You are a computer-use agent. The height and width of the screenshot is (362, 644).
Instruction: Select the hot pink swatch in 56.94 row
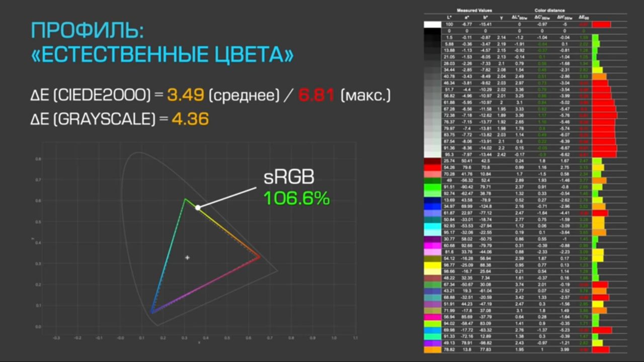coord(432,317)
